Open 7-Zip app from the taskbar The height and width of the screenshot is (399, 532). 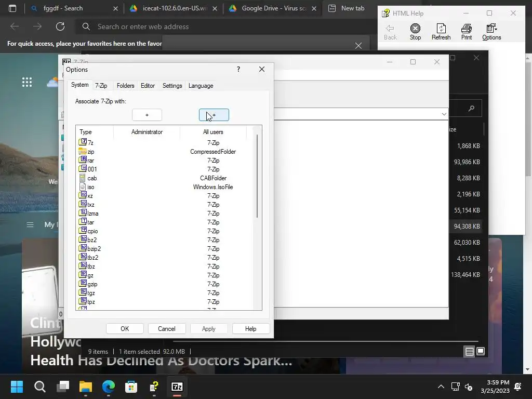pyautogui.click(x=177, y=387)
